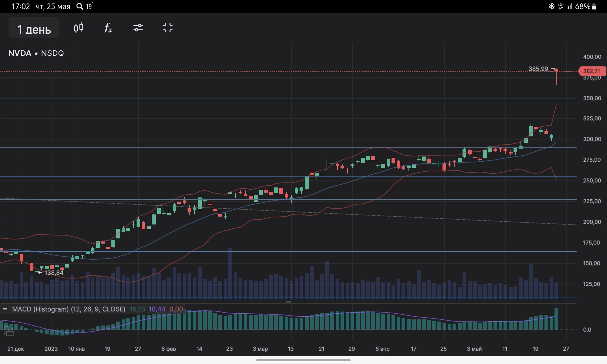Open chart settings sliders icon
Image resolution: width=607 pixels, height=364 pixels.
pos(138,28)
